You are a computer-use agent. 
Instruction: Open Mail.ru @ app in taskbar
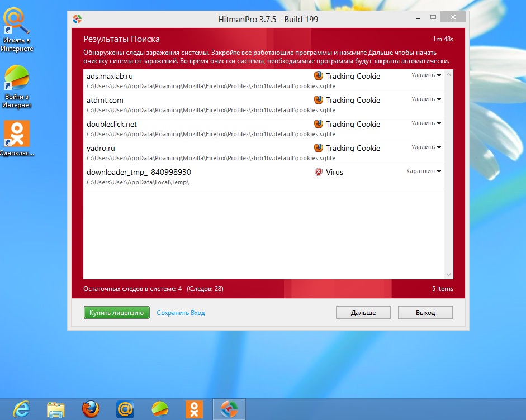pos(125,409)
